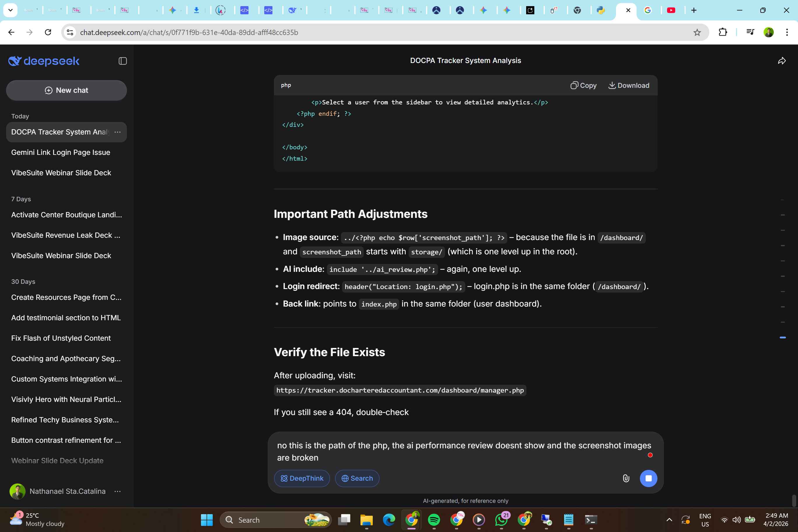Click the paperclip attach file icon
The width and height of the screenshot is (798, 532).
click(626, 478)
